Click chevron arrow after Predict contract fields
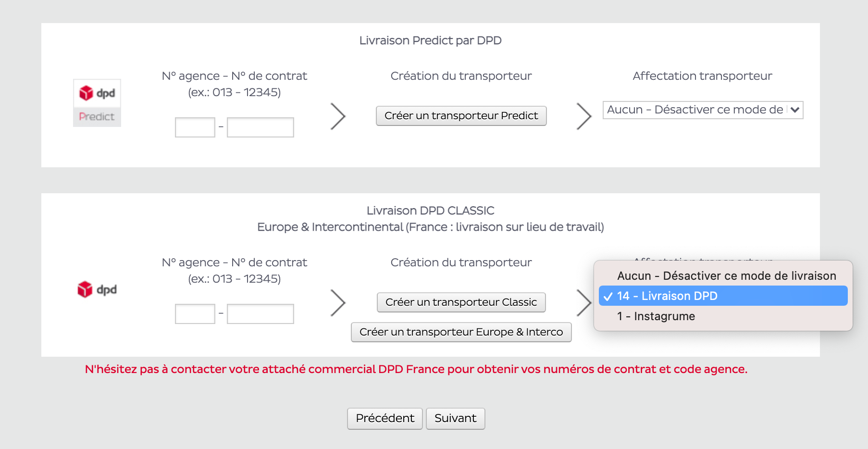 tap(338, 116)
